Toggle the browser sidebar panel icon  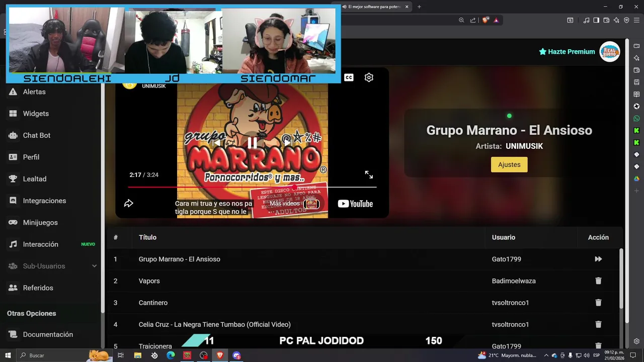click(596, 20)
